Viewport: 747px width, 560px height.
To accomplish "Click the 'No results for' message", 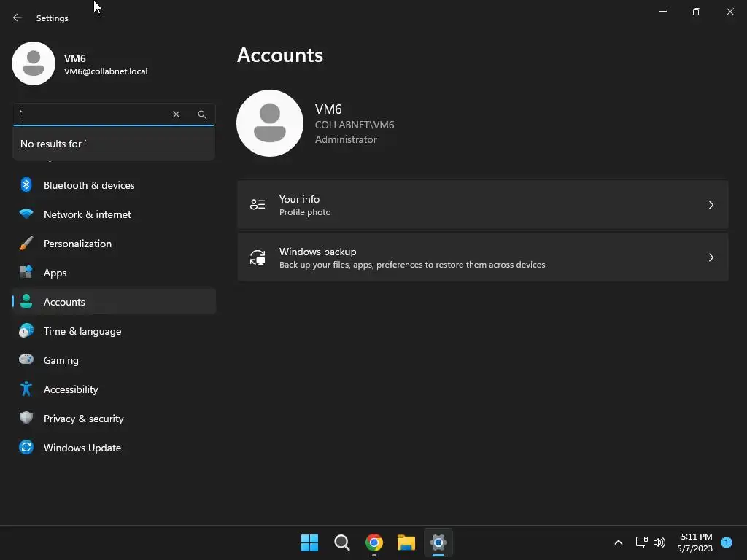I will tap(54, 144).
